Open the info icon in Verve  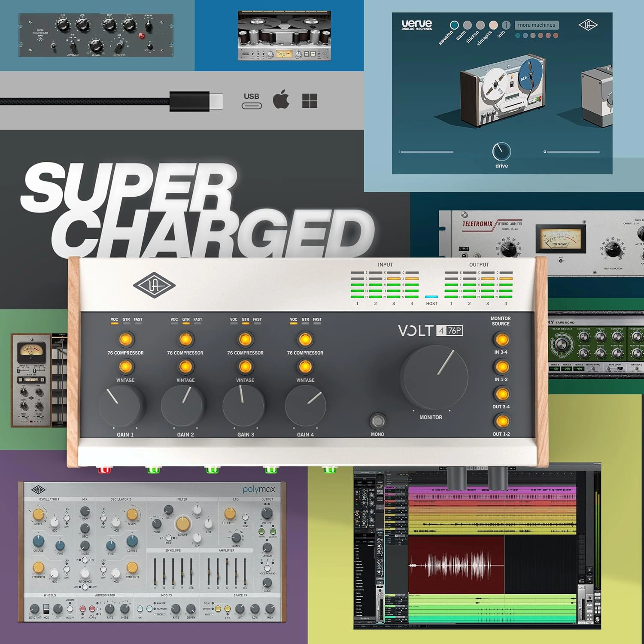[x=506, y=25]
